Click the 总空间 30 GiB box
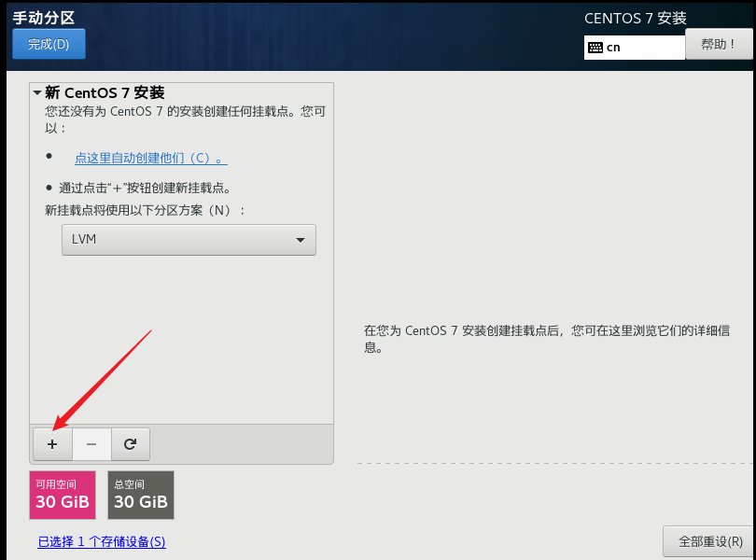This screenshot has height=560, width=756. tap(141, 496)
